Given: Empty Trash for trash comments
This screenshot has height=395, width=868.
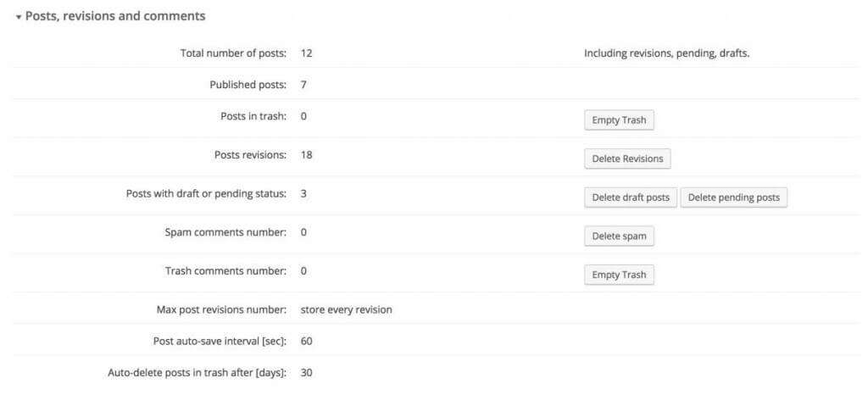Looking at the screenshot, I should (619, 275).
